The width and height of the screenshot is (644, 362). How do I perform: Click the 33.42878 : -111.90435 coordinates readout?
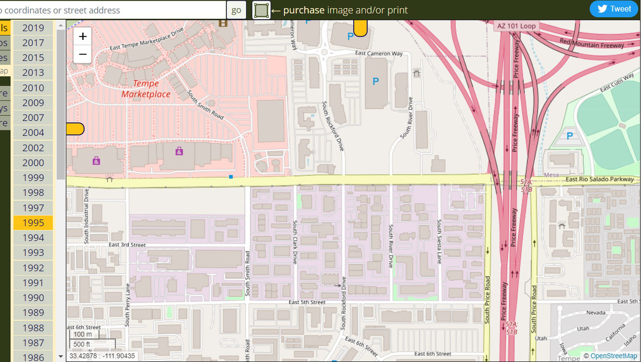[102, 356]
